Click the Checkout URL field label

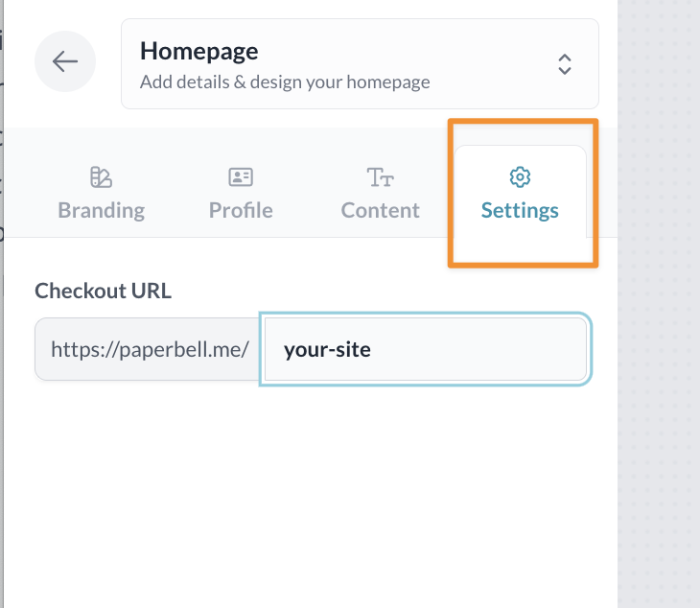click(103, 291)
